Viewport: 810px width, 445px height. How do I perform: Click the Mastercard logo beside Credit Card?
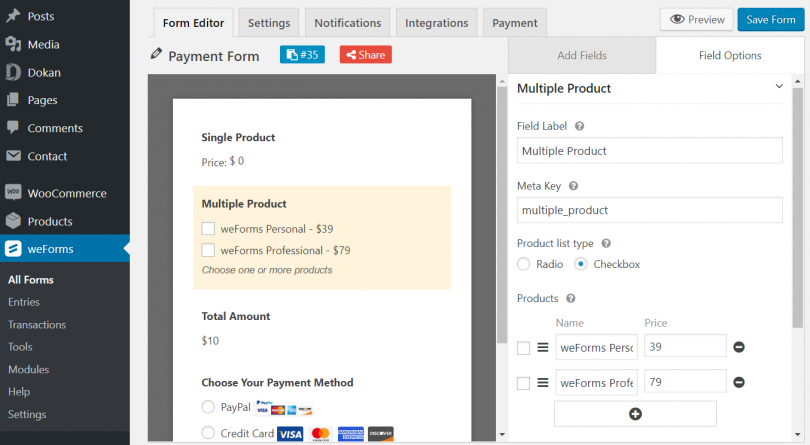pos(321,434)
